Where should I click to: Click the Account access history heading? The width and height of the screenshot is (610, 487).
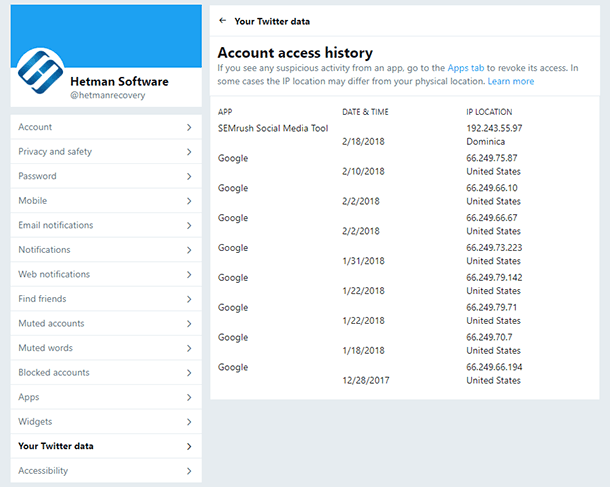295,53
